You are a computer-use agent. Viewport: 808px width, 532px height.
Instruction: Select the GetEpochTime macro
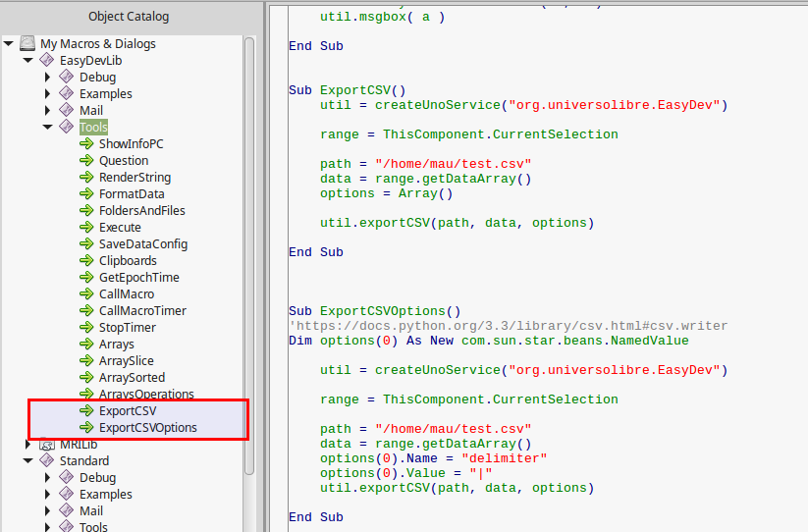coord(138,278)
